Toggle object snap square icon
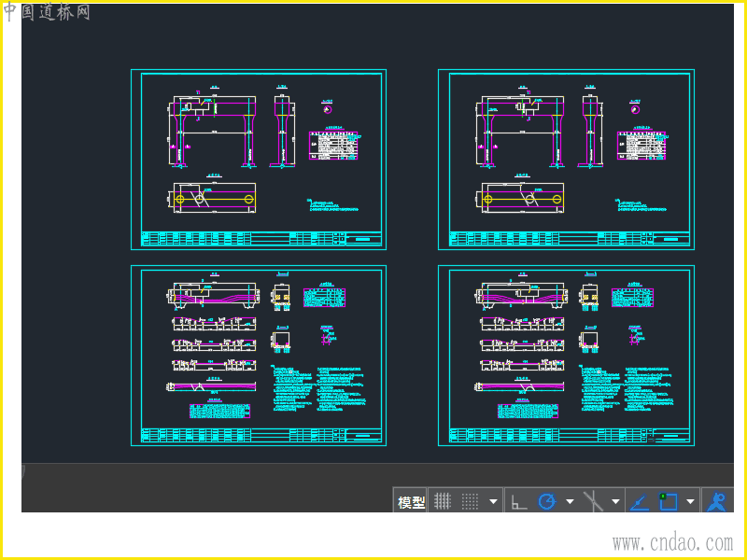 [x=668, y=501]
